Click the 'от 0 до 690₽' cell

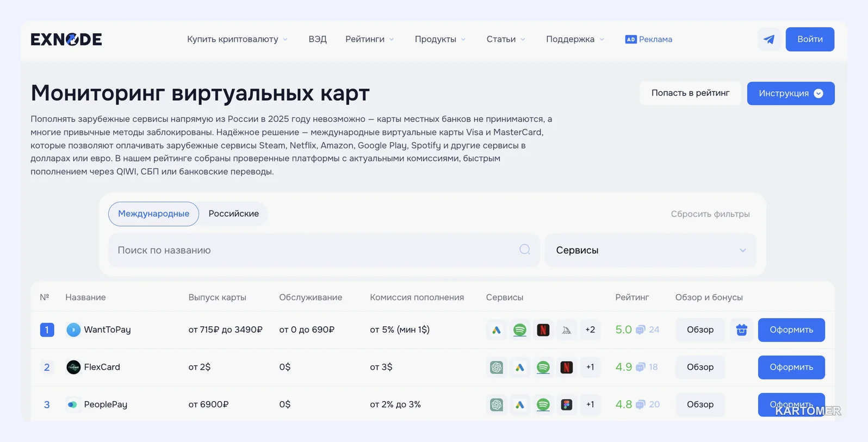click(x=307, y=329)
